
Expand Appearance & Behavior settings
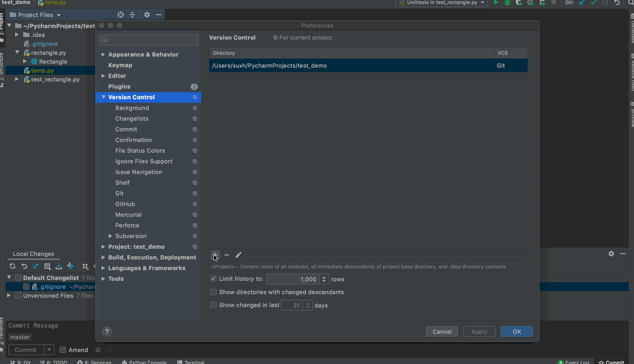103,54
